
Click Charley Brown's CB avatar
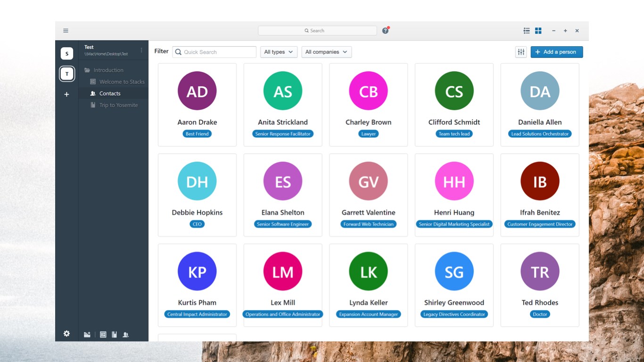pyautogui.click(x=368, y=91)
